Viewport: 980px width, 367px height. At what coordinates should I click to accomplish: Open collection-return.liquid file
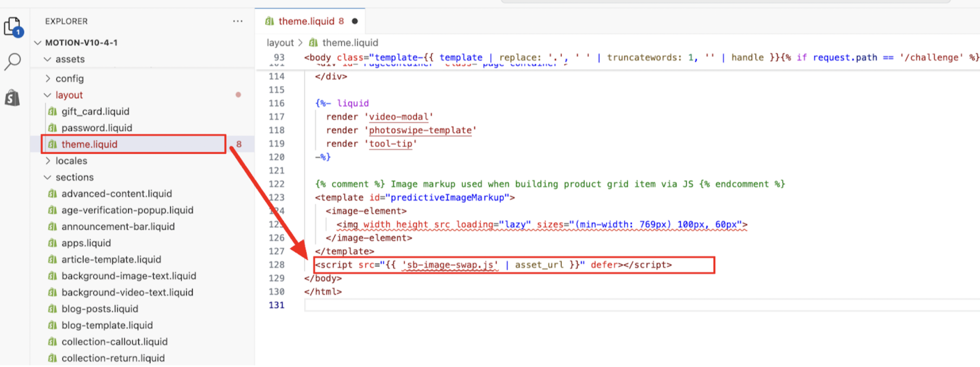coord(113,358)
